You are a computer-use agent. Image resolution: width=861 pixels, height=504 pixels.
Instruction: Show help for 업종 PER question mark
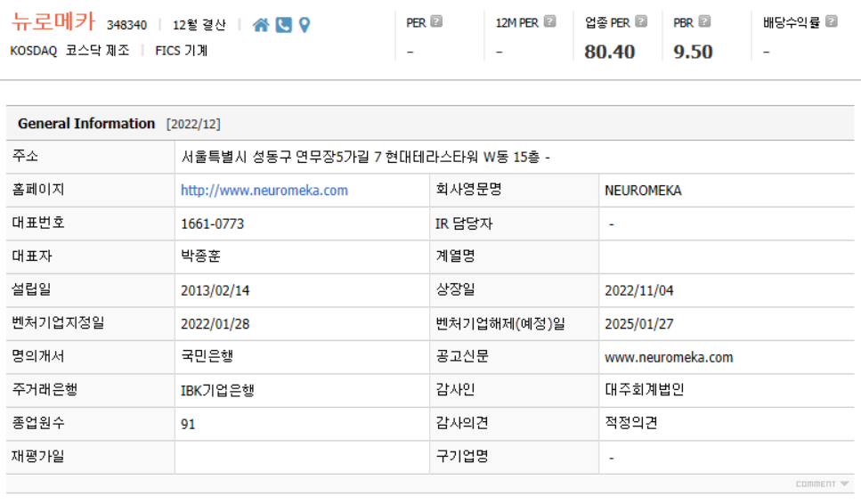click(641, 21)
